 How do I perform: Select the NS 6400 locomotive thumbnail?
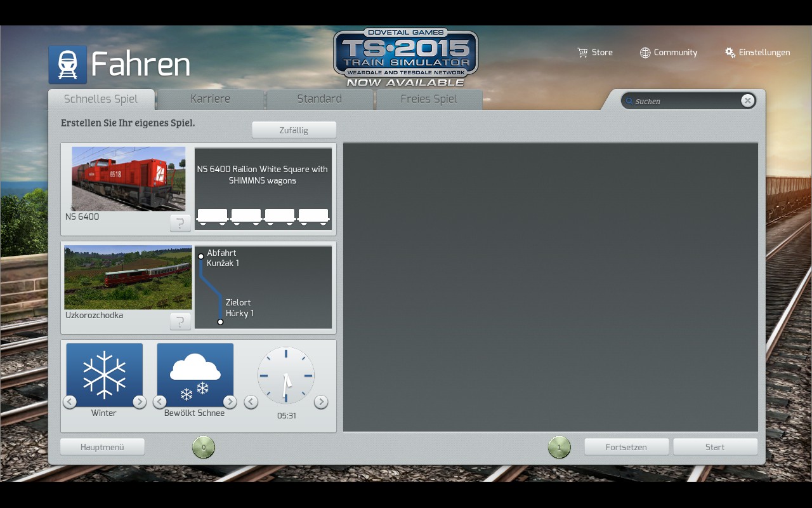tap(129, 179)
